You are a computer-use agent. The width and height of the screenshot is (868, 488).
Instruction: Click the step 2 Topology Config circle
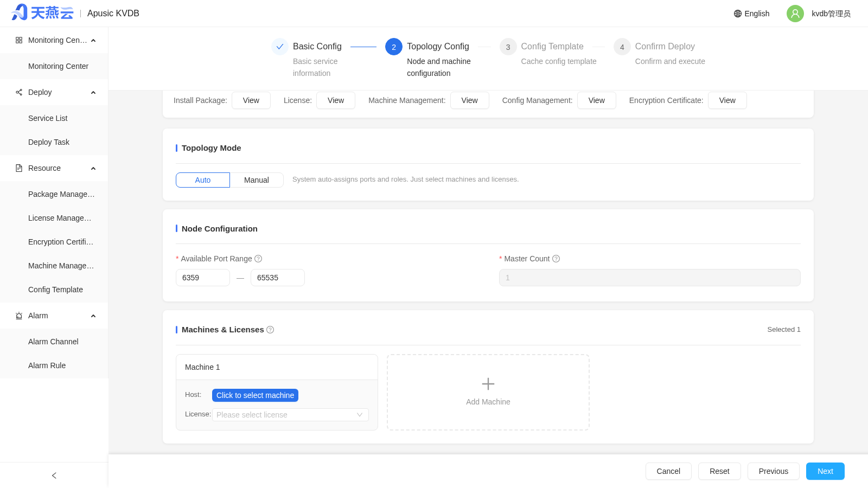[394, 47]
